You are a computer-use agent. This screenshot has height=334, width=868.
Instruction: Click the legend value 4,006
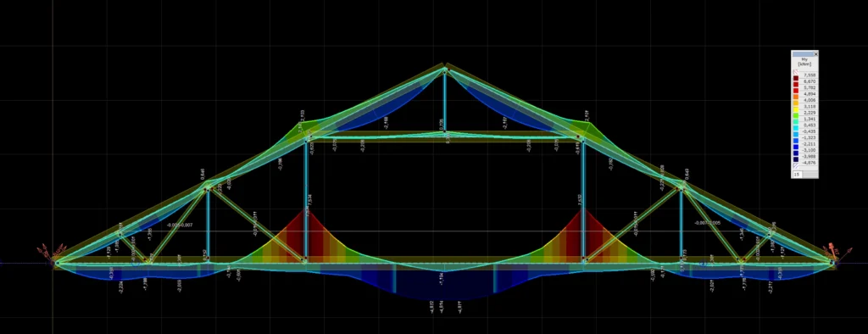point(810,100)
